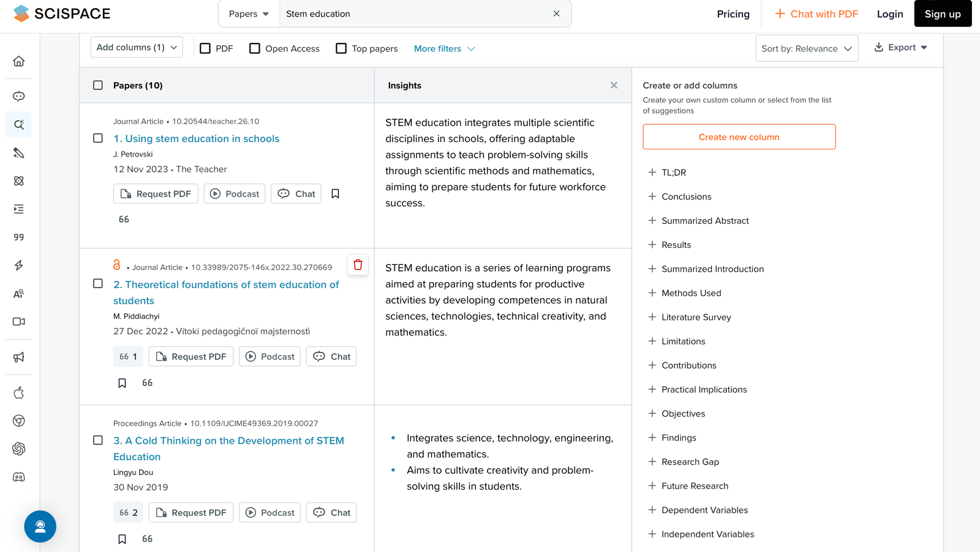980x552 pixels.
Task: Bookmark paper 1 Using stem education
Action: (x=335, y=194)
